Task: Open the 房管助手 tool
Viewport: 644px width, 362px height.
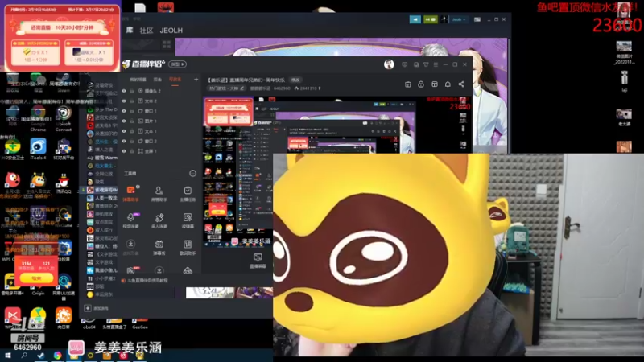Action: (x=159, y=193)
